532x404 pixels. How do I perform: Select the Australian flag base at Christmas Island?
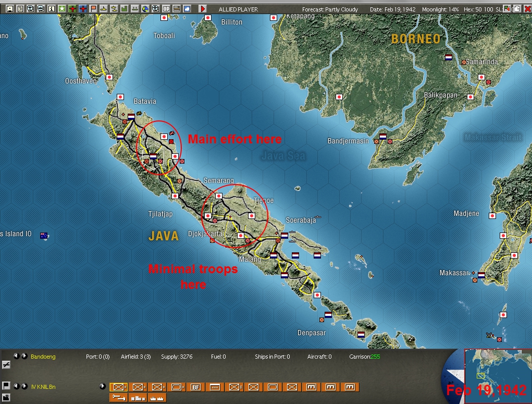[44, 235]
